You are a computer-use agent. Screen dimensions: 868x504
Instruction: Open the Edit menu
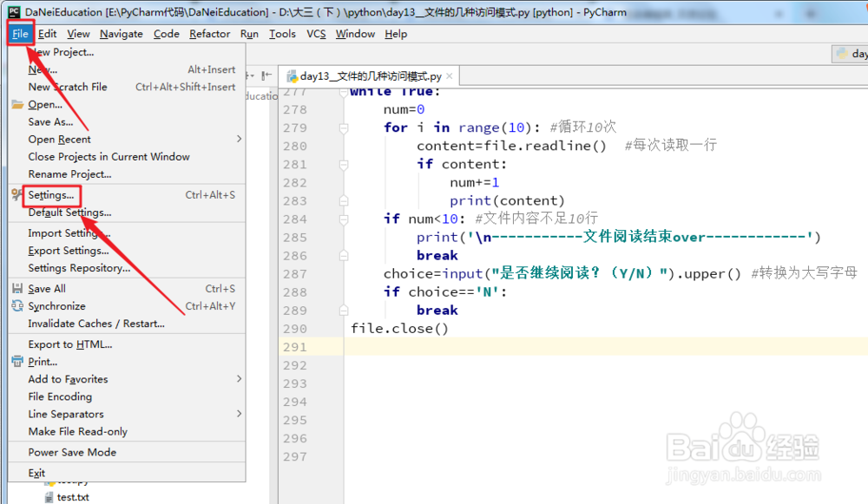coord(47,34)
